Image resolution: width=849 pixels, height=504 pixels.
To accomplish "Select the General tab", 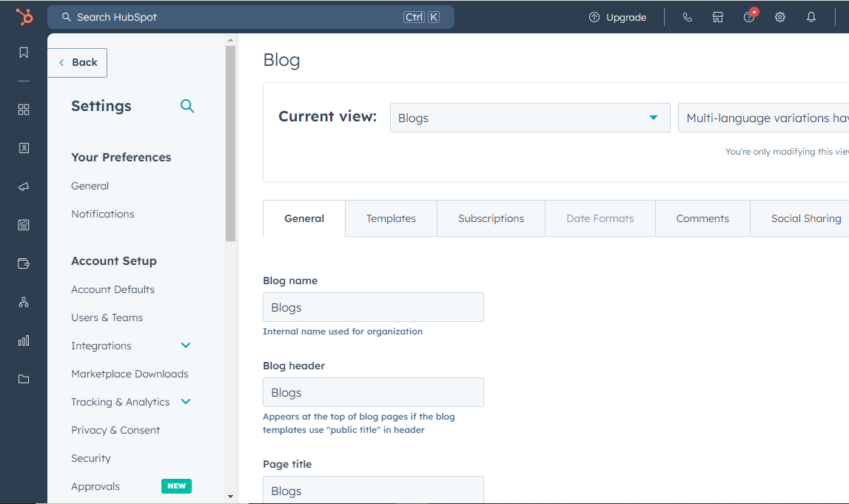I will 304,219.
